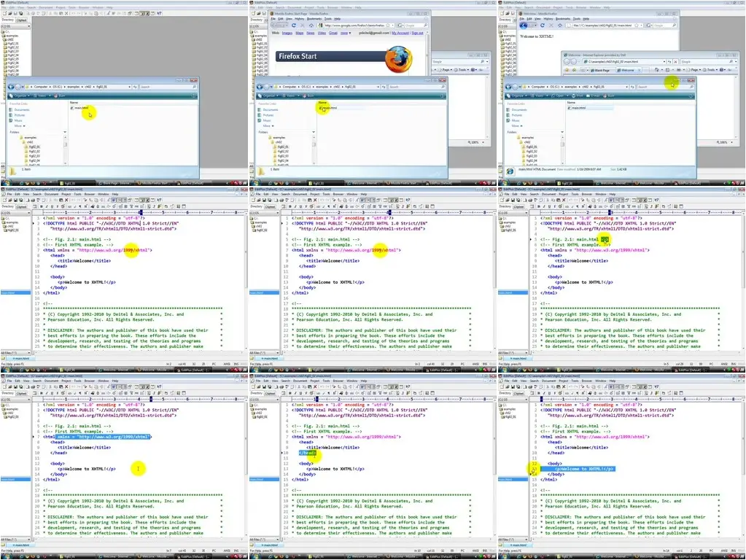
Task: Click the Sign out link on Firefox Start page
Action: 417,34
